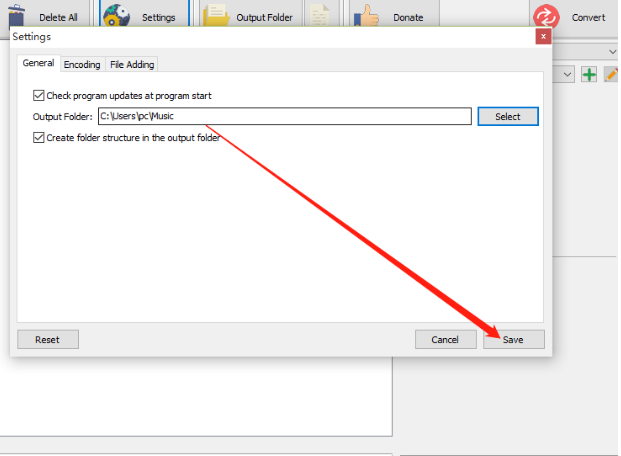Switch to the General tab
The image size is (621, 456).
[x=38, y=63]
